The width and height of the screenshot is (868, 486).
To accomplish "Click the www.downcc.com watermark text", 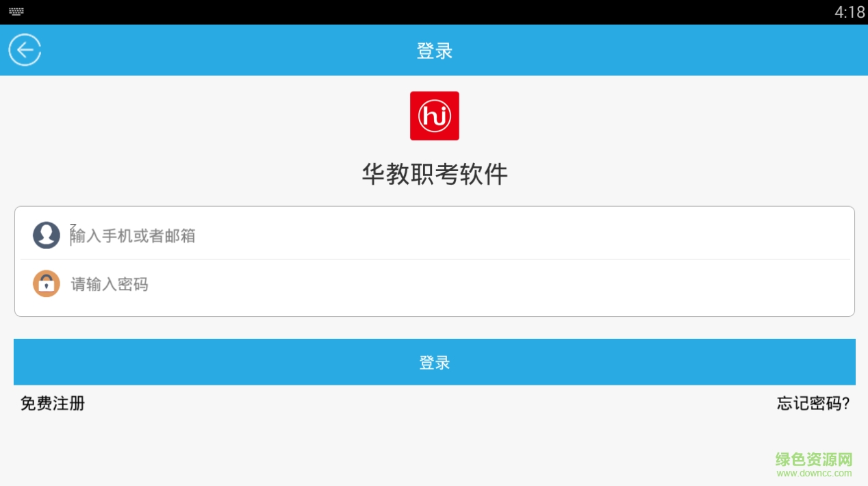I will tap(814, 473).
